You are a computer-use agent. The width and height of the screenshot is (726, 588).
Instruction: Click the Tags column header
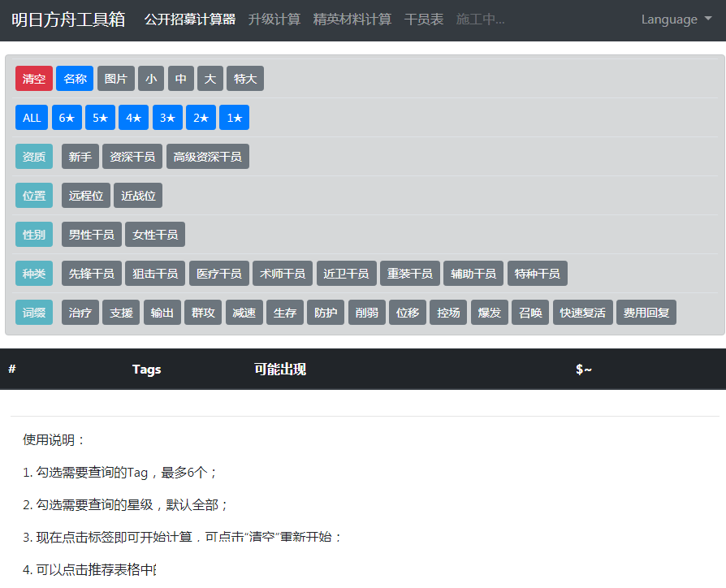click(x=146, y=369)
